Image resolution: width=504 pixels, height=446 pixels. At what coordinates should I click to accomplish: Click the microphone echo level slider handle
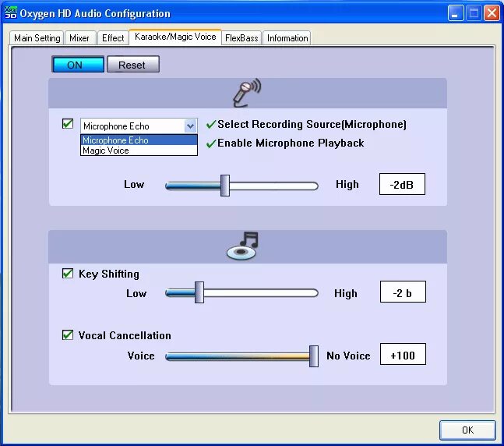(225, 186)
